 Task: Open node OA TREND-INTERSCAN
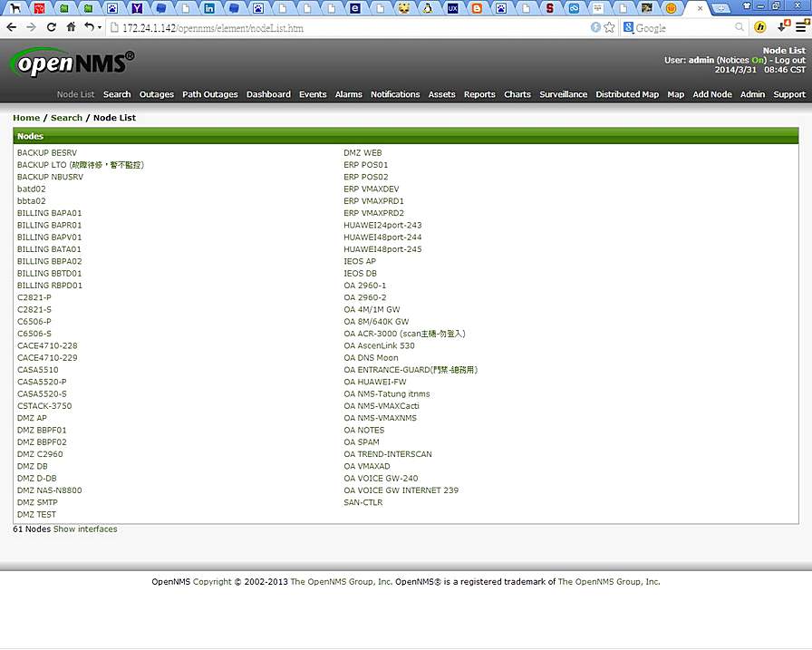click(388, 453)
